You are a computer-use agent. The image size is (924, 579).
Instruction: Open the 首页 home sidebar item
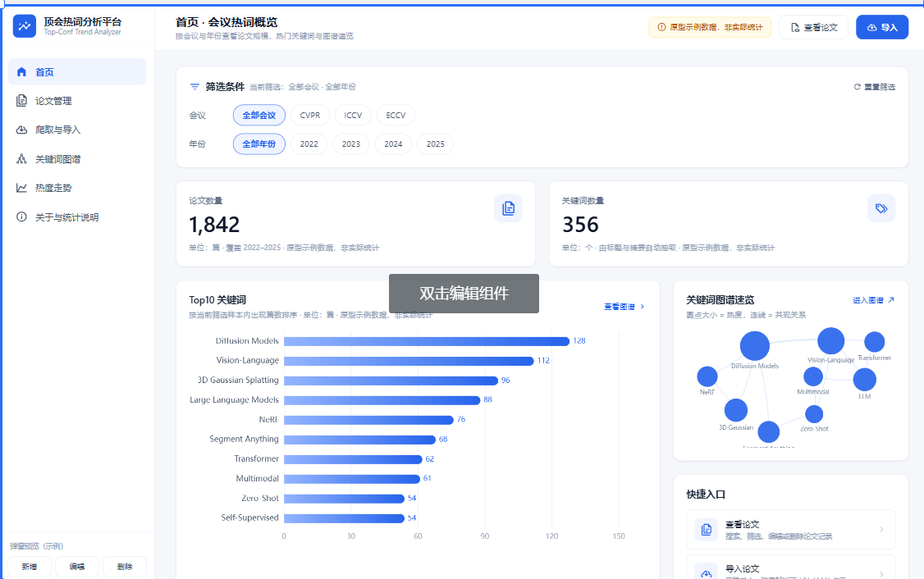77,72
